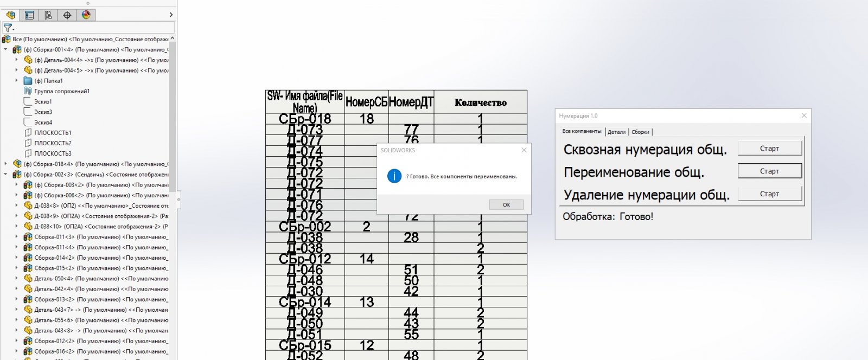Collapse the Сборка-001<4> tree node

(6, 49)
